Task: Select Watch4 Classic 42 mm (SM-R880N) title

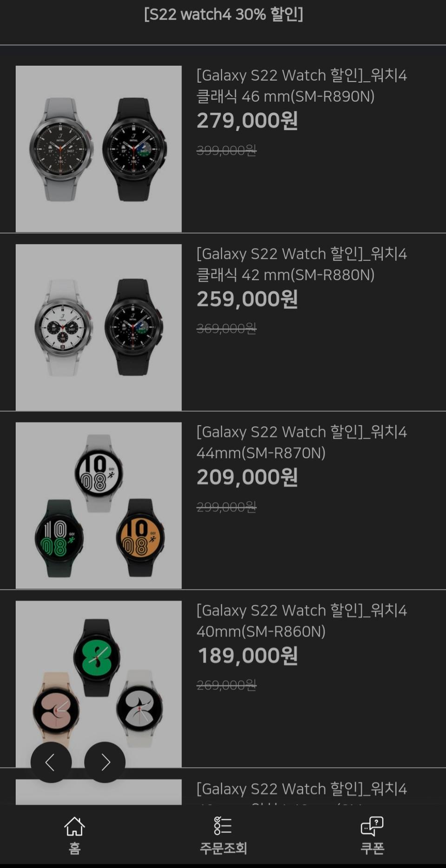Action: (302, 264)
